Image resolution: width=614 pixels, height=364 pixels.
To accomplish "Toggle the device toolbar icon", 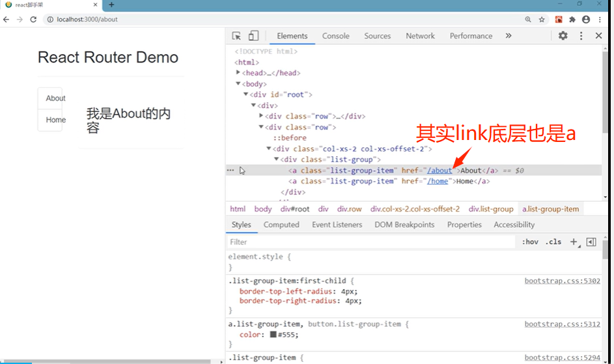I will click(253, 36).
